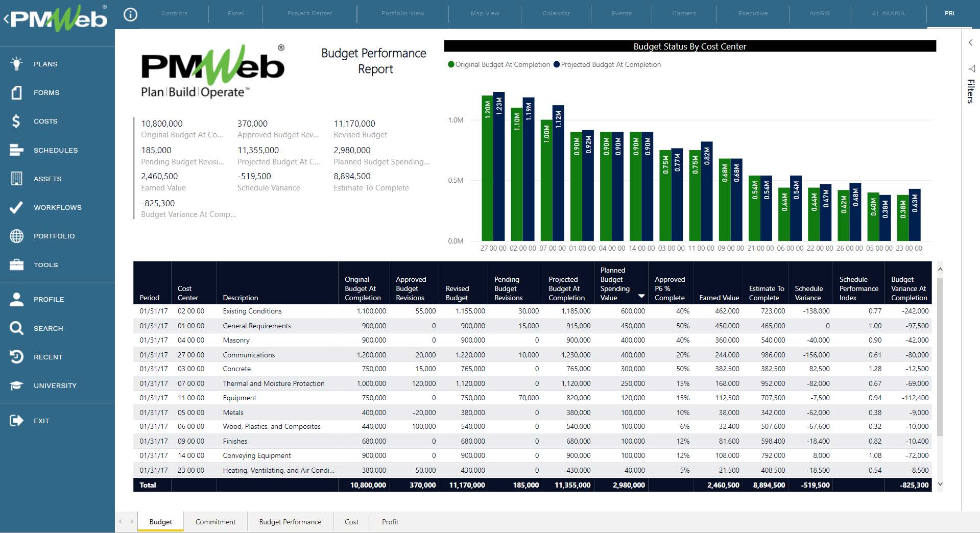Open the Costs section in sidebar
The height and width of the screenshot is (533, 980).
[45, 121]
